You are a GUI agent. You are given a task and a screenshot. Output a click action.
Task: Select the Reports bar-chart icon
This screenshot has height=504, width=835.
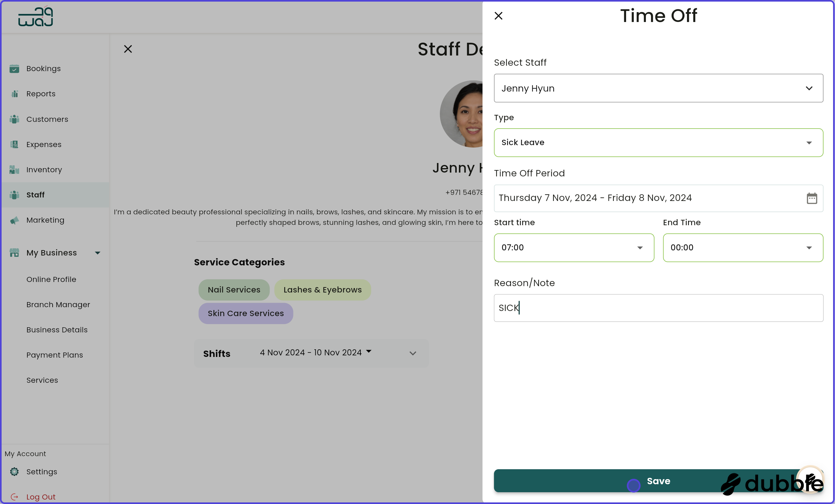pos(15,94)
